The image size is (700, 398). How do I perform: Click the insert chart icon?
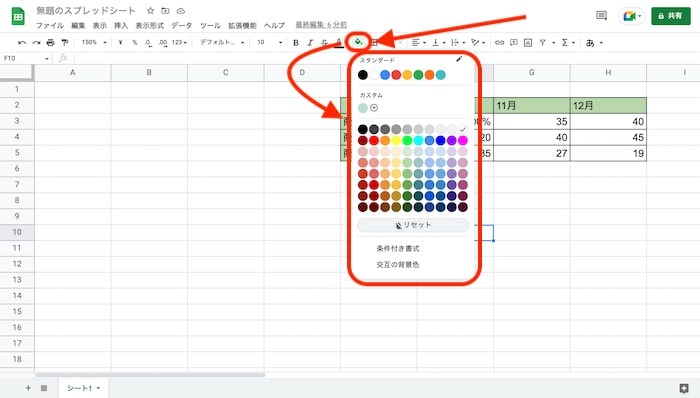(x=528, y=42)
